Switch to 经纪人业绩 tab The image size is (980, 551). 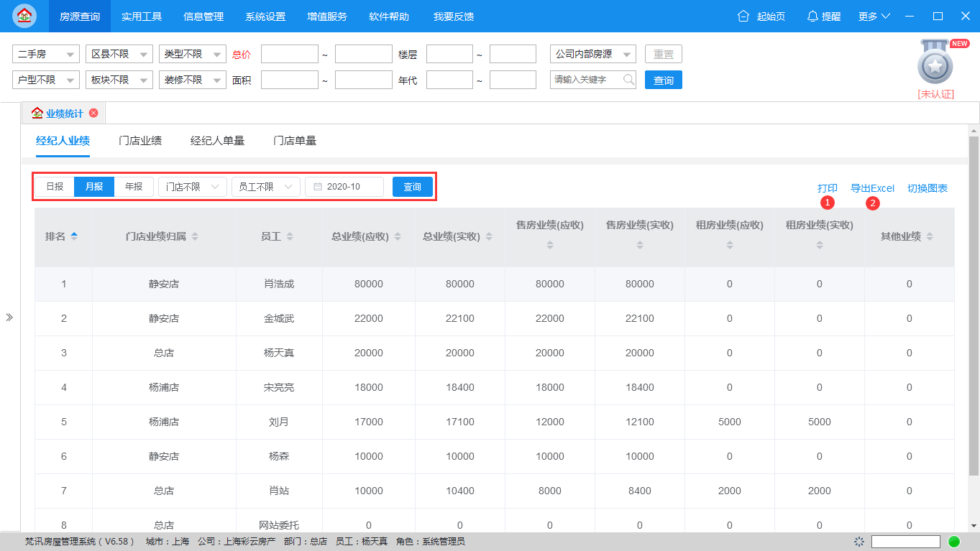coord(63,141)
